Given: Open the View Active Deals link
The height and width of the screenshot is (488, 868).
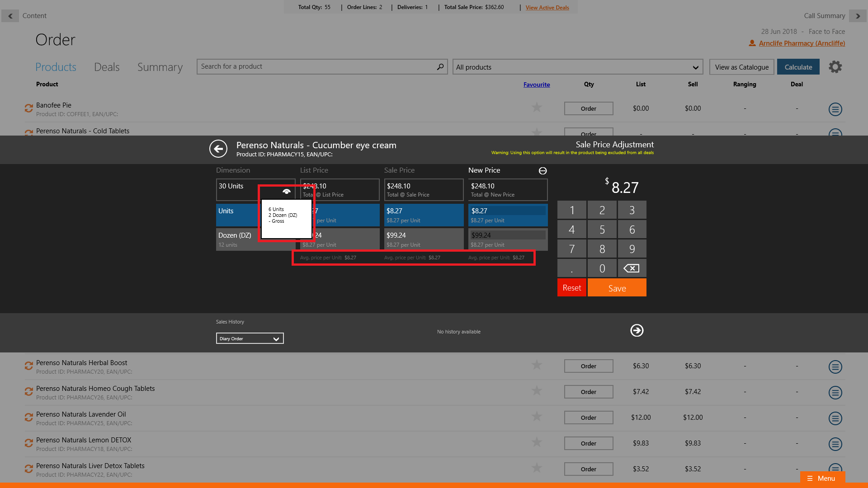Looking at the screenshot, I should [547, 8].
